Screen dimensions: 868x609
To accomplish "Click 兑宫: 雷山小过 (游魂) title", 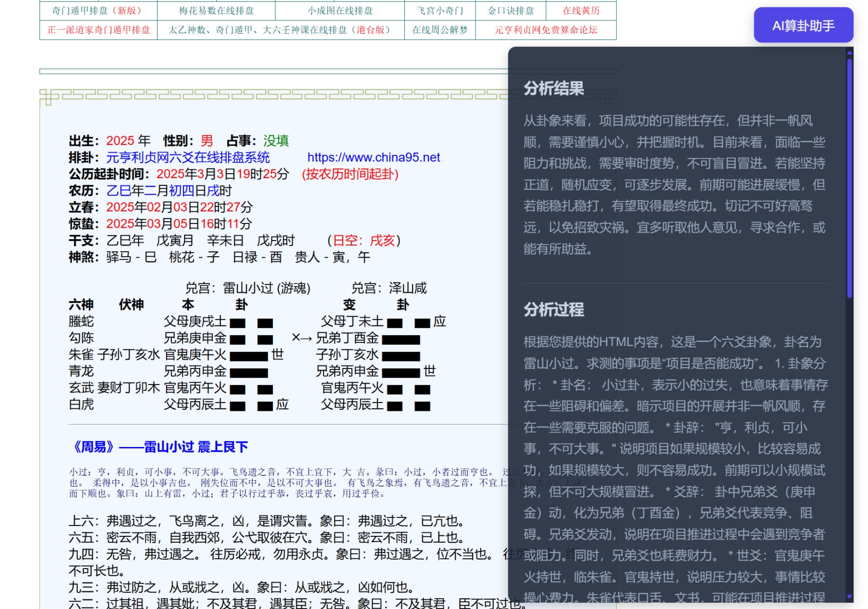I will [x=248, y=288].
